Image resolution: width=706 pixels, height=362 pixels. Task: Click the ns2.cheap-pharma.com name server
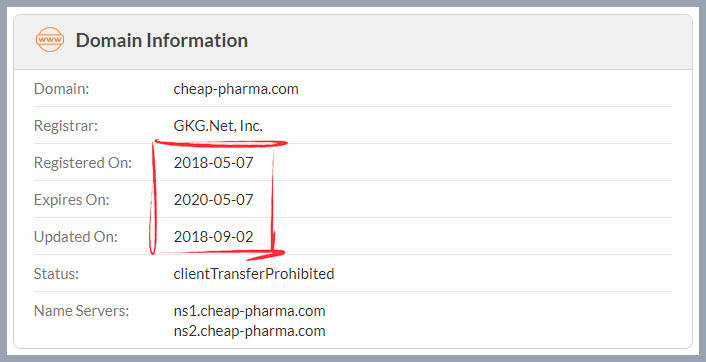(x=249, y=331)
